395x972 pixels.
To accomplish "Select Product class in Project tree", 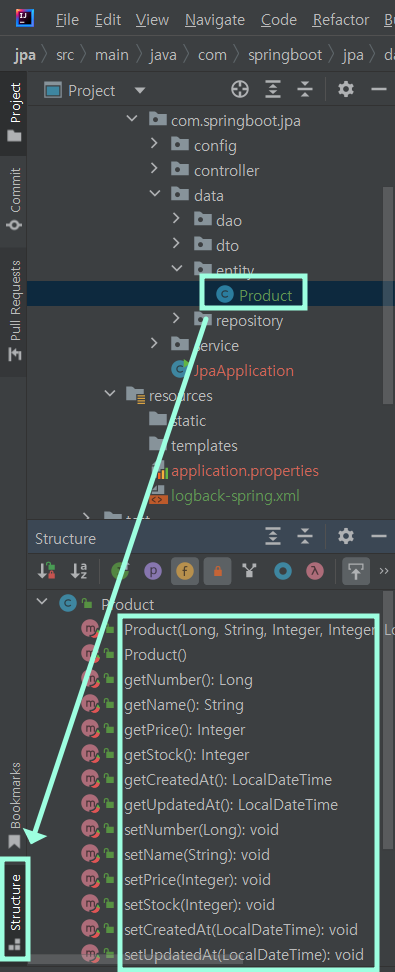I will [x=265, y=296].
